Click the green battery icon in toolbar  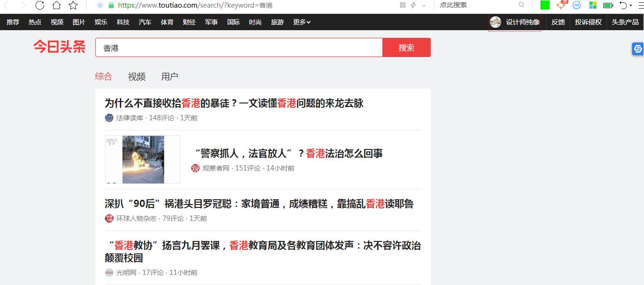608,5
